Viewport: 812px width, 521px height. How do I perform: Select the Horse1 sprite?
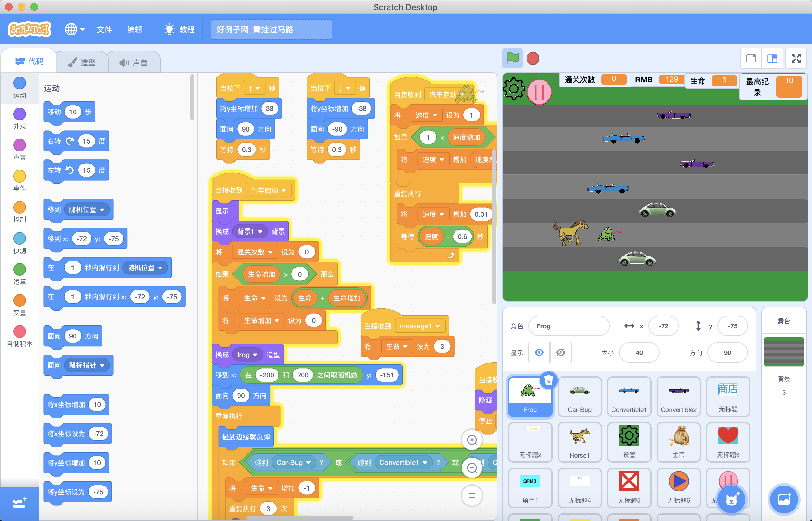click(x=580, y=442)
